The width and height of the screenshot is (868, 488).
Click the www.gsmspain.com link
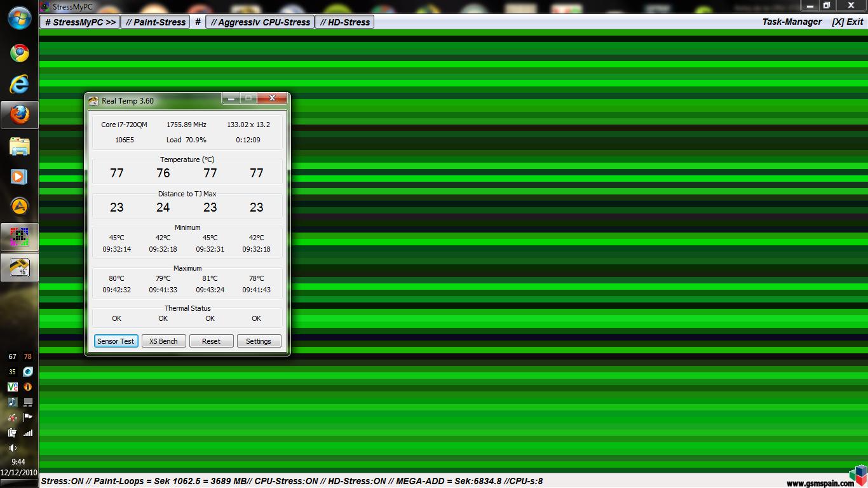820,483
